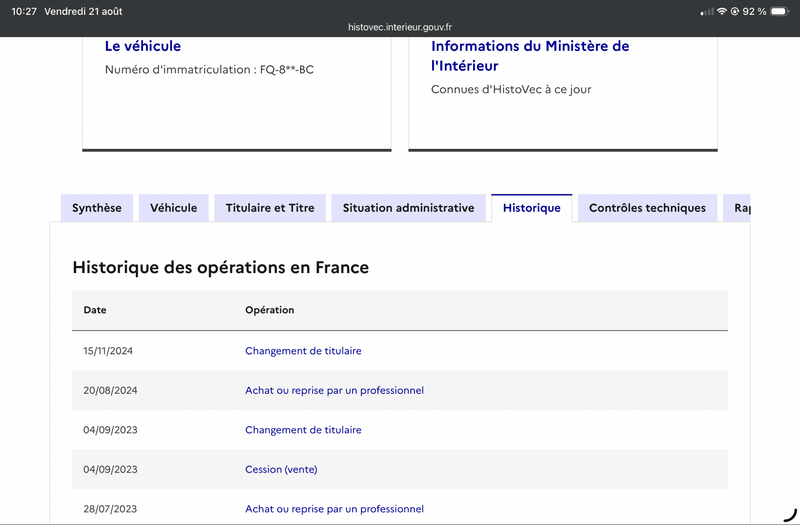
Task: Click the Le véhicule card heading
Action: (143, 46)
